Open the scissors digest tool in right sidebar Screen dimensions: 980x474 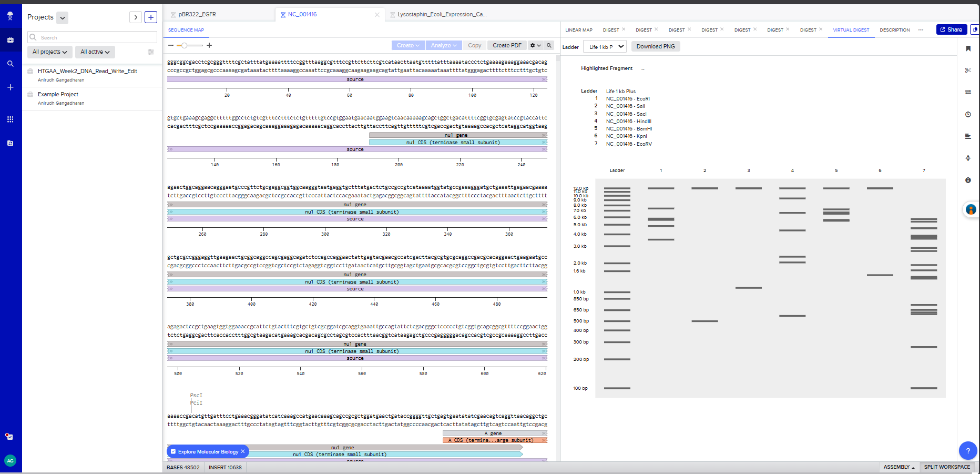click(968, 70)
